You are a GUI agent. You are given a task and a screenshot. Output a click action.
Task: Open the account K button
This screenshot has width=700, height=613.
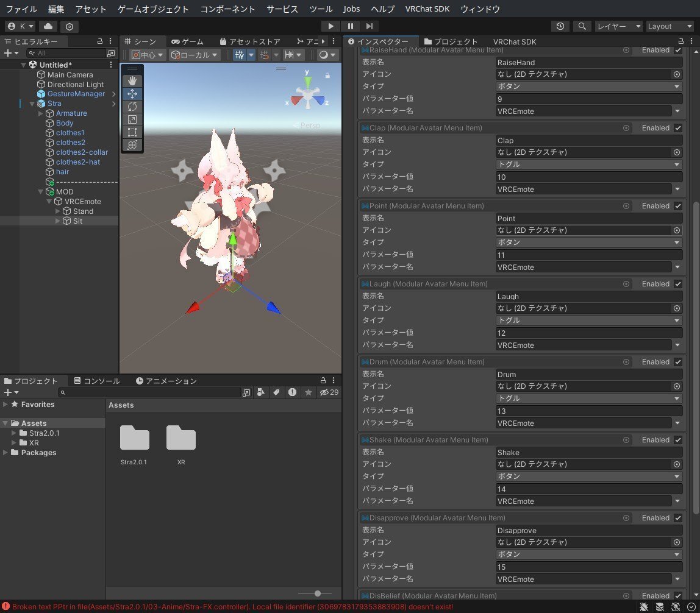pos(21,26)
